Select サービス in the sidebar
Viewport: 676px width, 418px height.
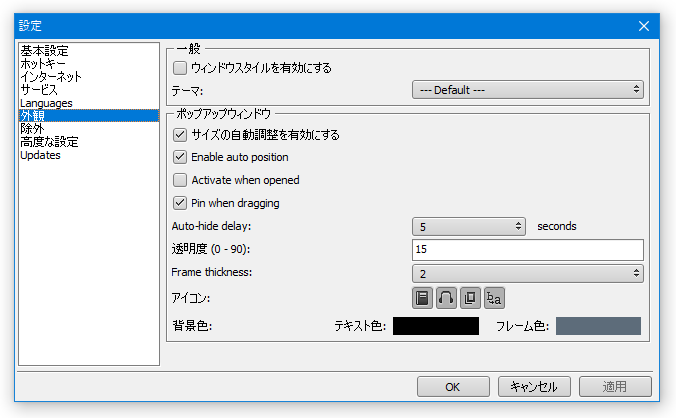pos(89,90)
